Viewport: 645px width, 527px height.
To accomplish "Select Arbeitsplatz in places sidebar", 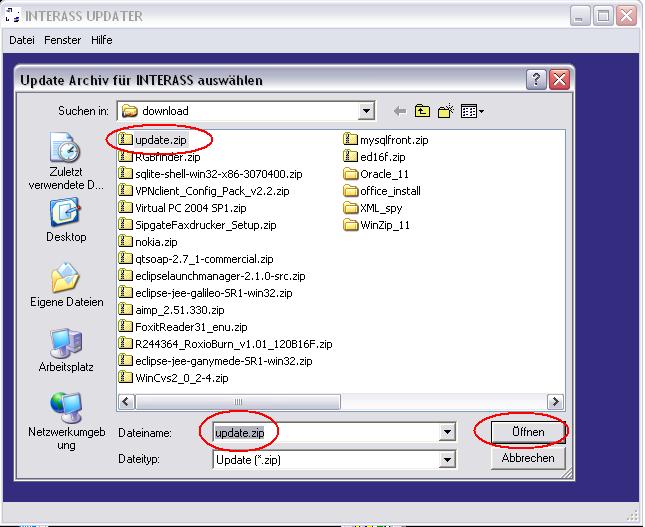I will coord(66,351).
